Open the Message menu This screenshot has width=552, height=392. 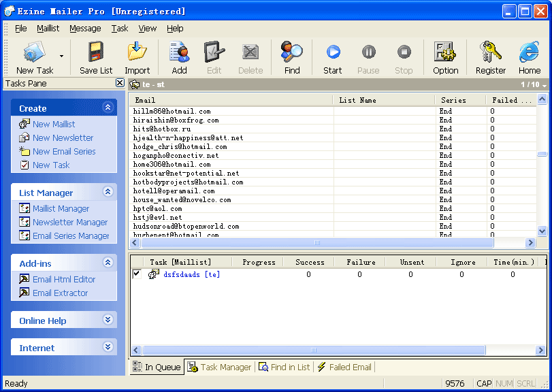pyautogui.click(x=85, y=28)
